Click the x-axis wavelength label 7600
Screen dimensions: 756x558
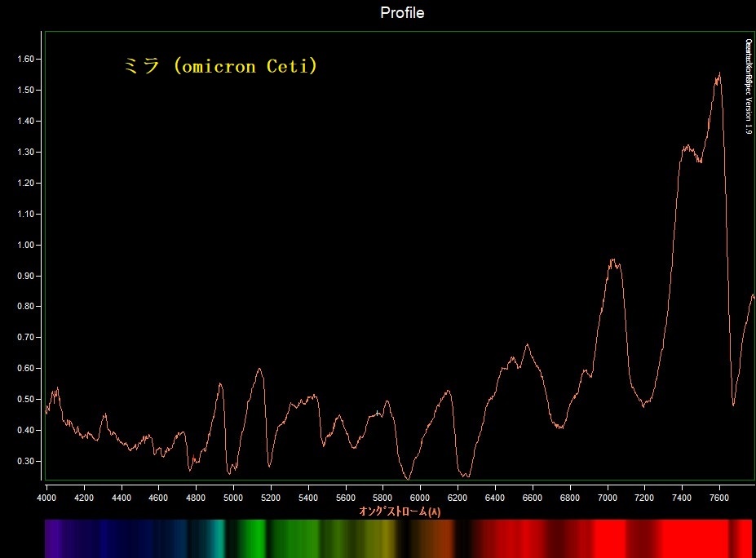[719, 498]
